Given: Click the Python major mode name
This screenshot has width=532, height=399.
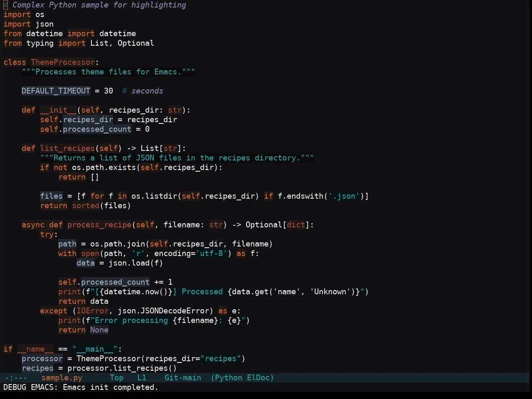Looking at the screenshot, I should point(228,378).
